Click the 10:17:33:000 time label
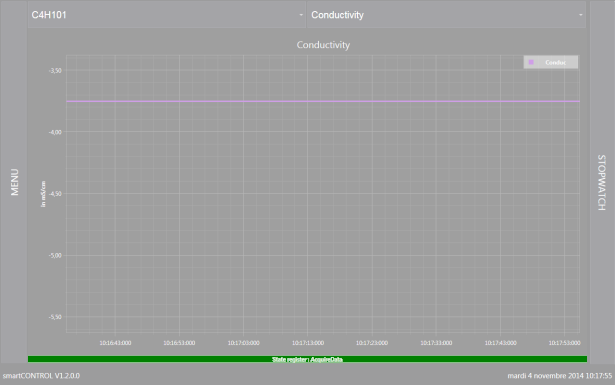Viewport: 615px width, 385px height. [x=436, y=343]
